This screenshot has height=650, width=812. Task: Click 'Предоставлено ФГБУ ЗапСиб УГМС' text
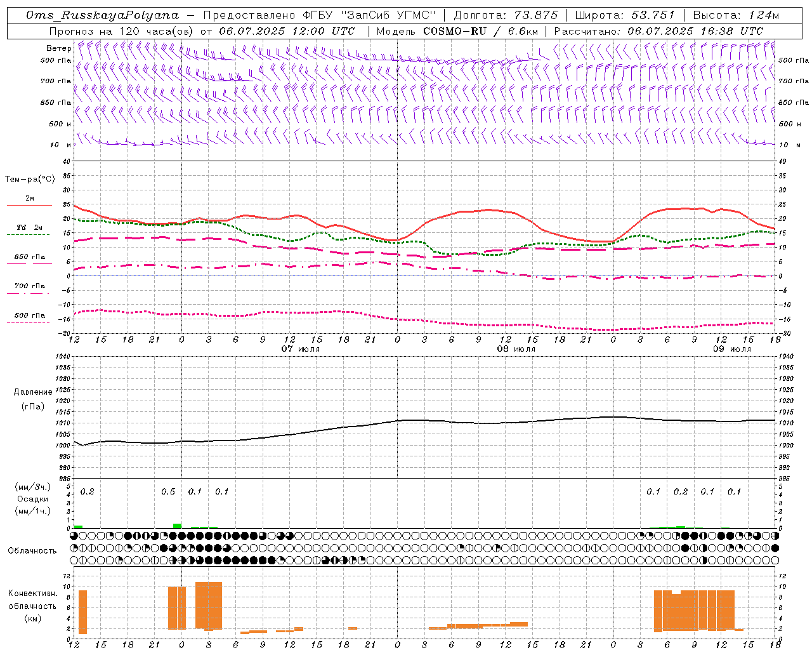[x=319, y=15]
